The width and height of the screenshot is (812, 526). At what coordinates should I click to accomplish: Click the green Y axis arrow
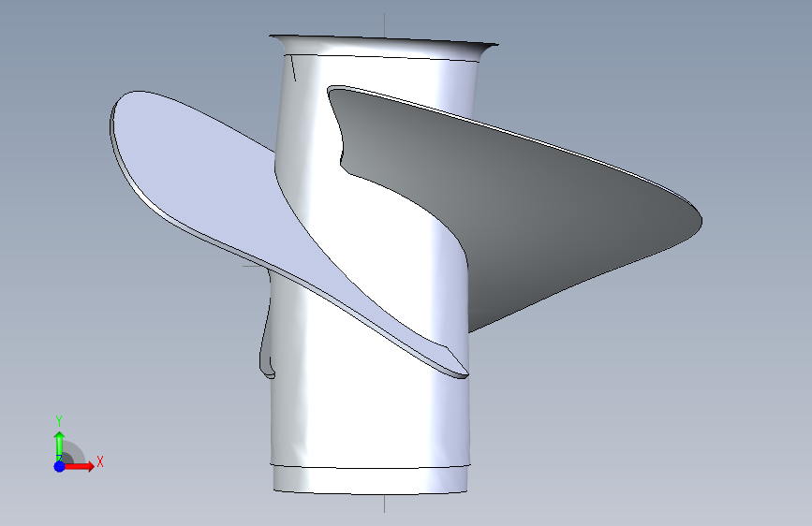point(59,445)
